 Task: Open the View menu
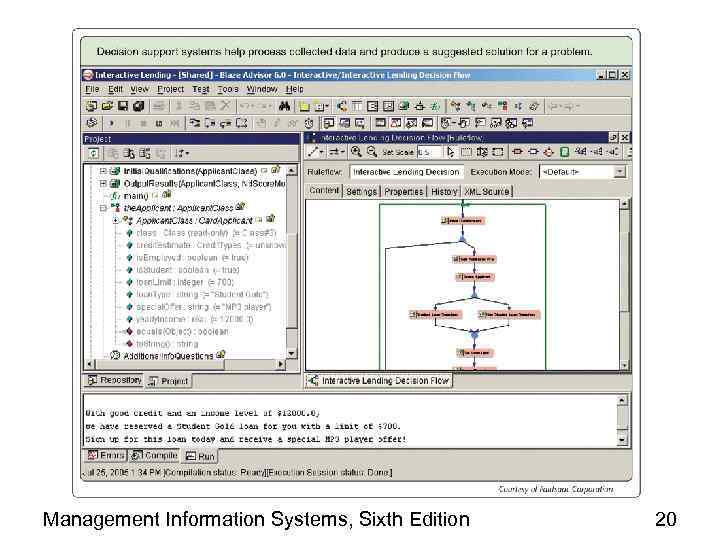click(140, 89)
